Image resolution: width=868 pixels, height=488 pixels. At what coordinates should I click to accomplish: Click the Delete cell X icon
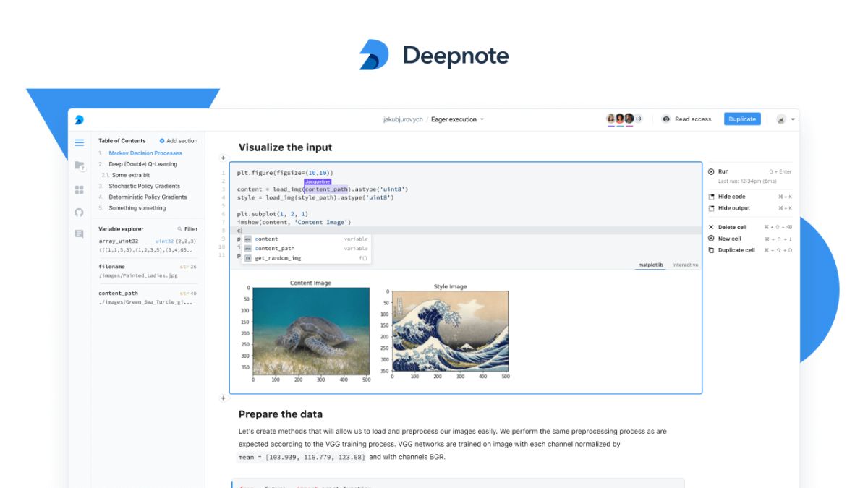click(711, 227)
